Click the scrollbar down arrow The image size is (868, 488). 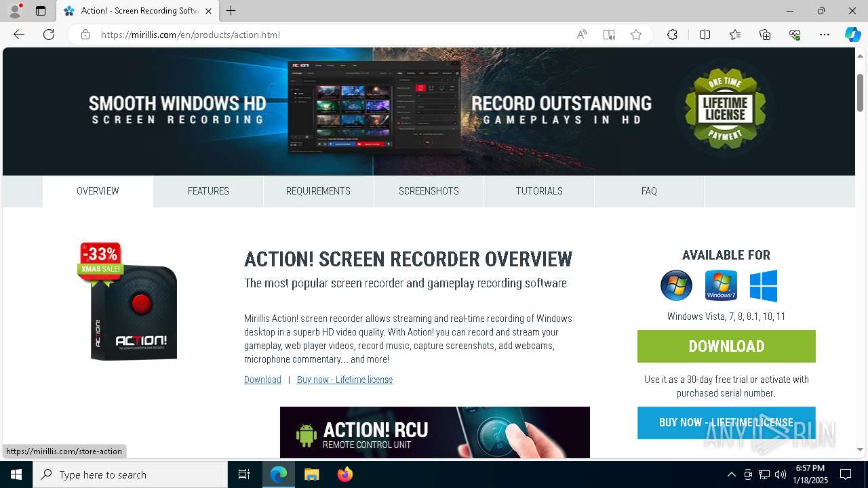click(x=861, y=450)
